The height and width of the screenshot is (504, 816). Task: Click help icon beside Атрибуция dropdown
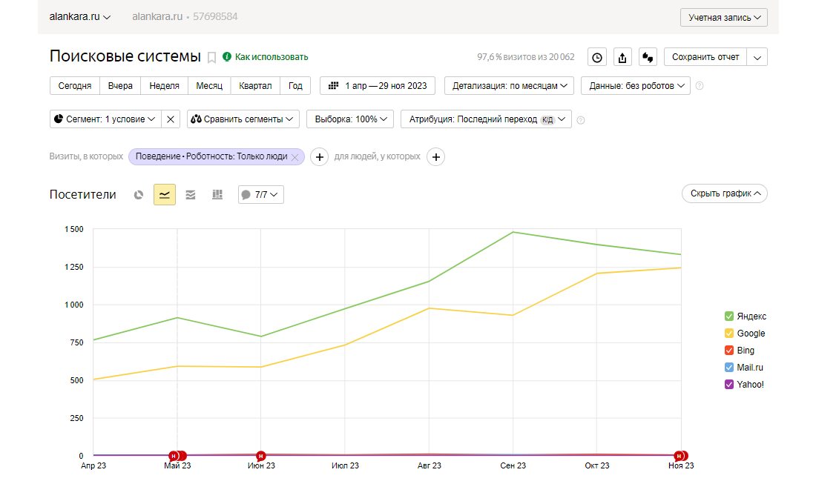pyautogui.click(x=581, y=120)
